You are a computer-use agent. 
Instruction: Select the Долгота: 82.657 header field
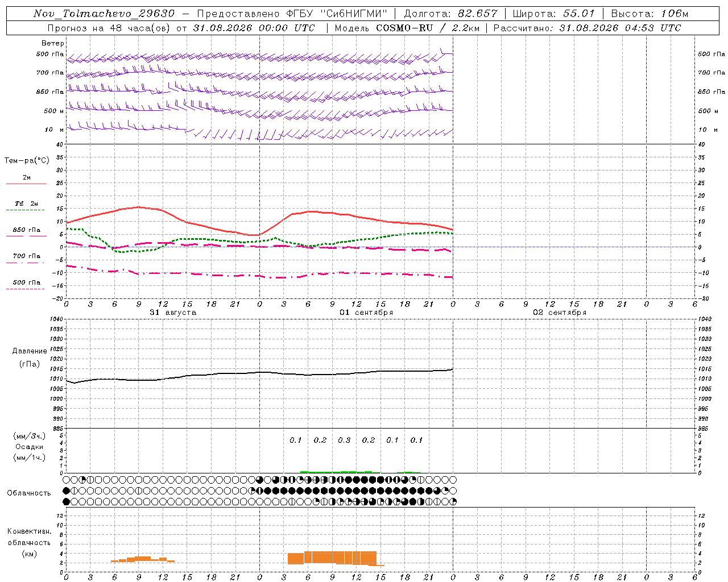coord(450,14)
